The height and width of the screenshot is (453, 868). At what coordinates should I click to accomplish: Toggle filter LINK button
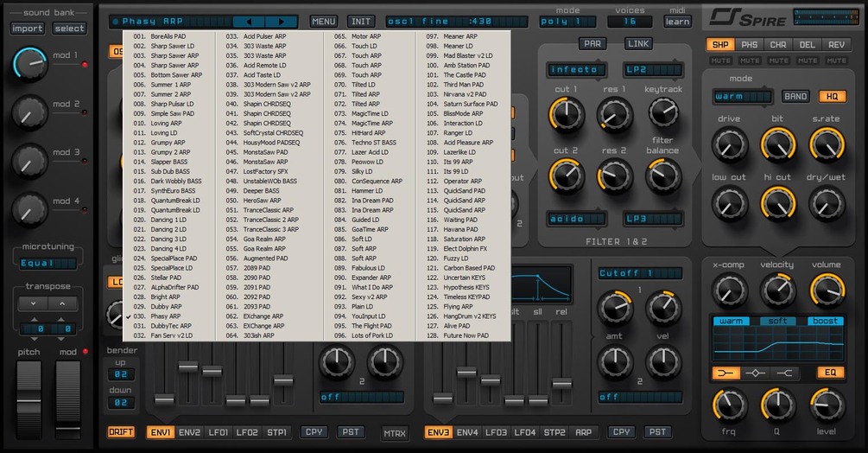coord(638,44)
